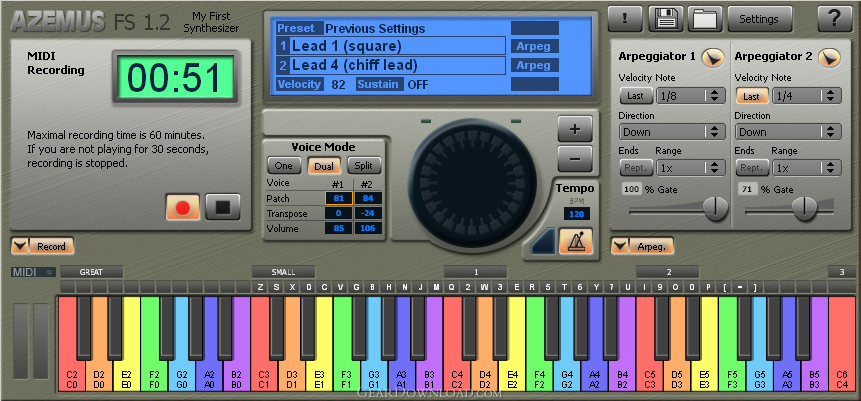Click Arpeggiator 2 gate slider knob
The height and width of the screenshot is (401, 861).
point(805,208)
